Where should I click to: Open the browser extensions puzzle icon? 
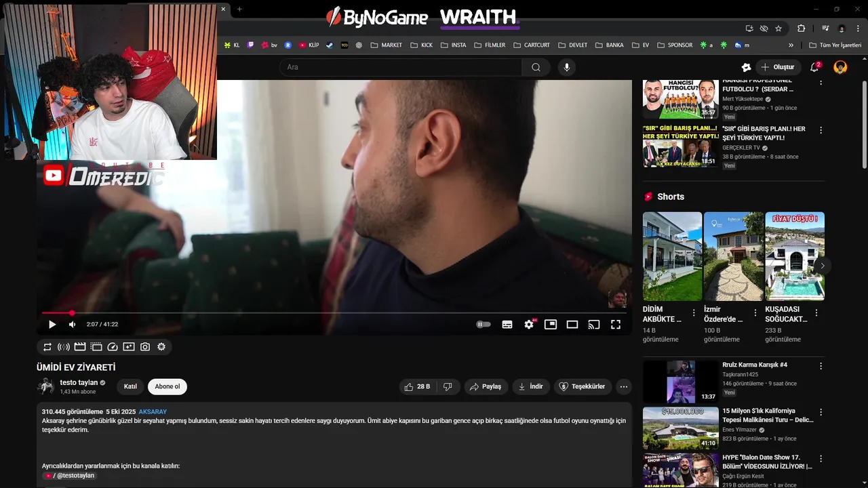pyautogui.click(x=802, y=28)
